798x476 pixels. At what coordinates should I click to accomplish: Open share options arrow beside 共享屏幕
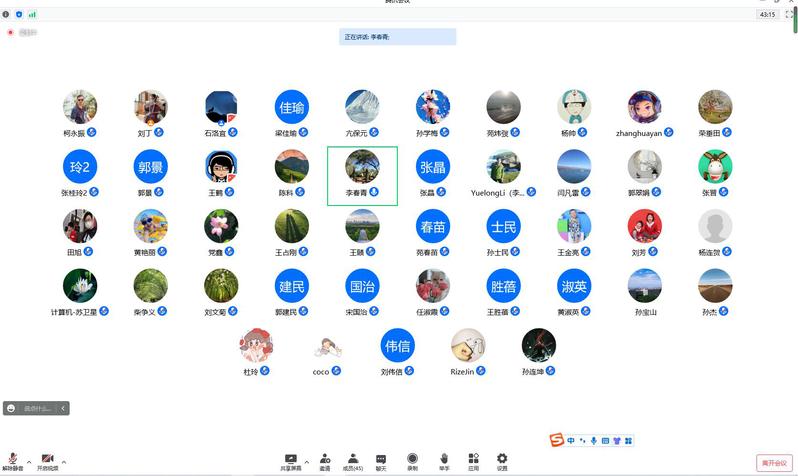click(307, 462)
